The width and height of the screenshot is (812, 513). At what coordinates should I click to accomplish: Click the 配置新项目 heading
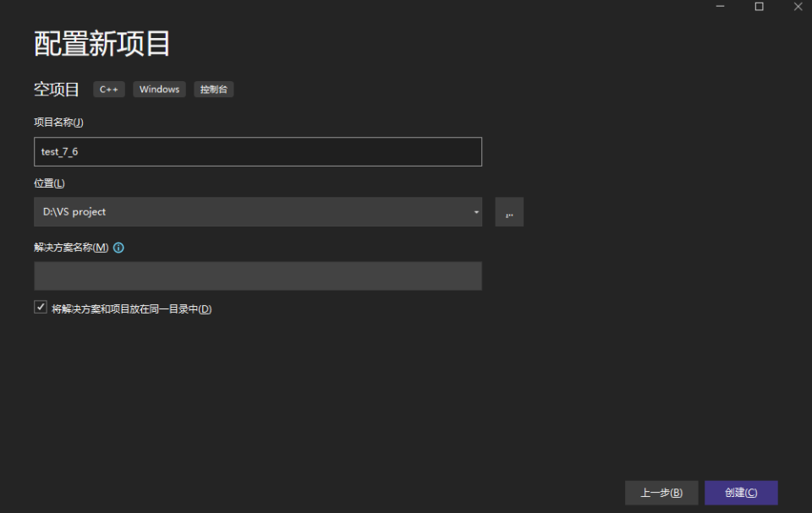pyautogui.click(x=102, y=43)
